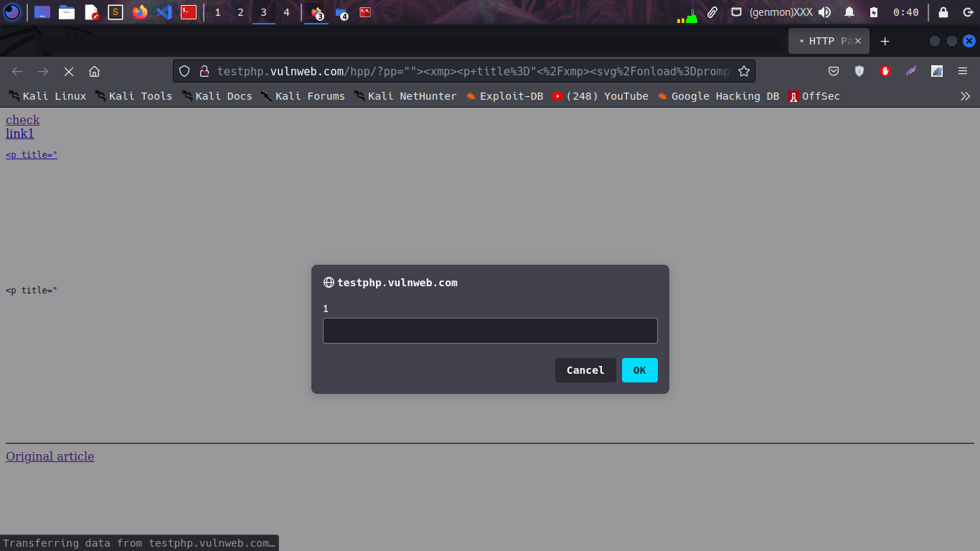Open the Save to Pocket icon
Viewport: 980px width, 551px height.
point(834,71)
